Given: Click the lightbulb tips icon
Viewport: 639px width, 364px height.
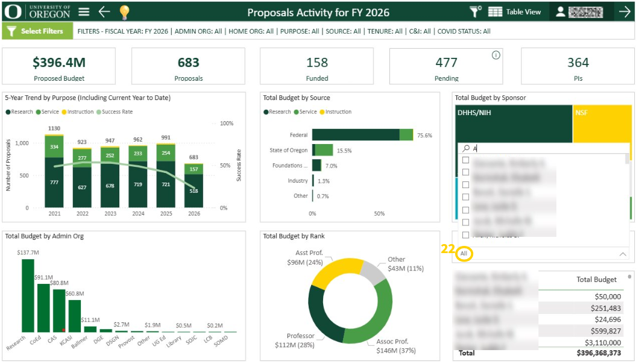Looking at the screenshot, I should (124, 12).
